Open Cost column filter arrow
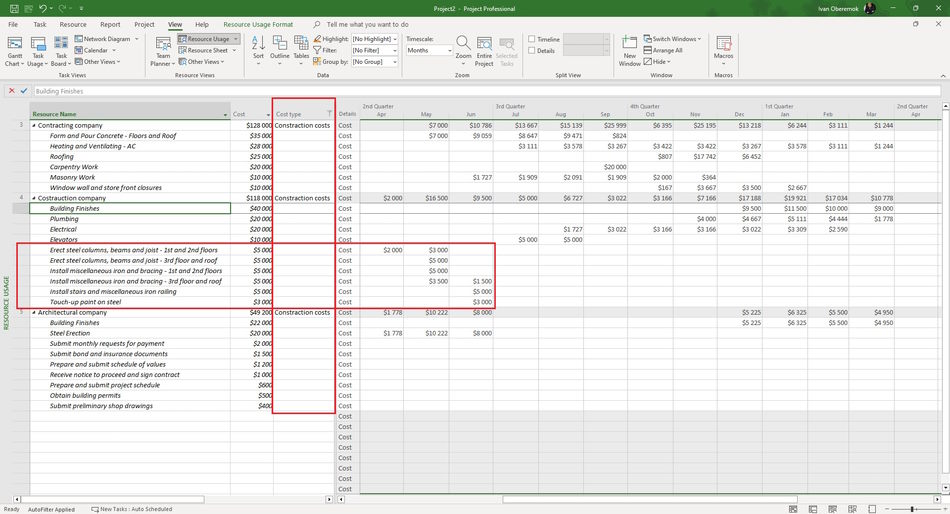Screen dimensions: 950x514 click(268, 115)
